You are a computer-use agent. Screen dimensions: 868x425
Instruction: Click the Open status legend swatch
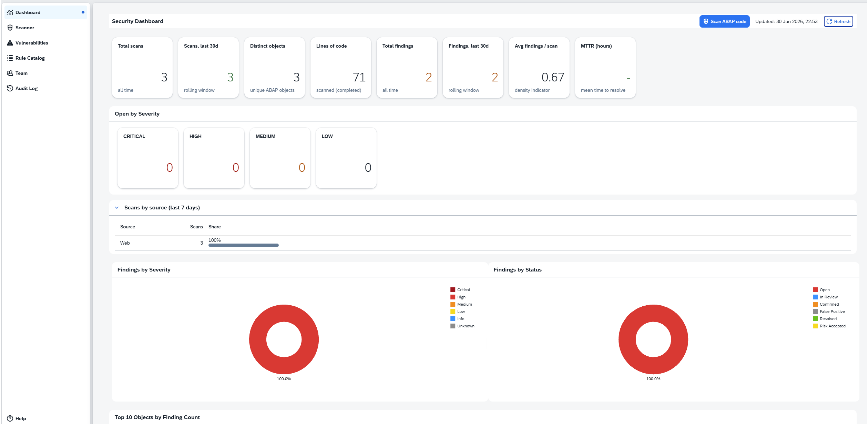(815, 290)
